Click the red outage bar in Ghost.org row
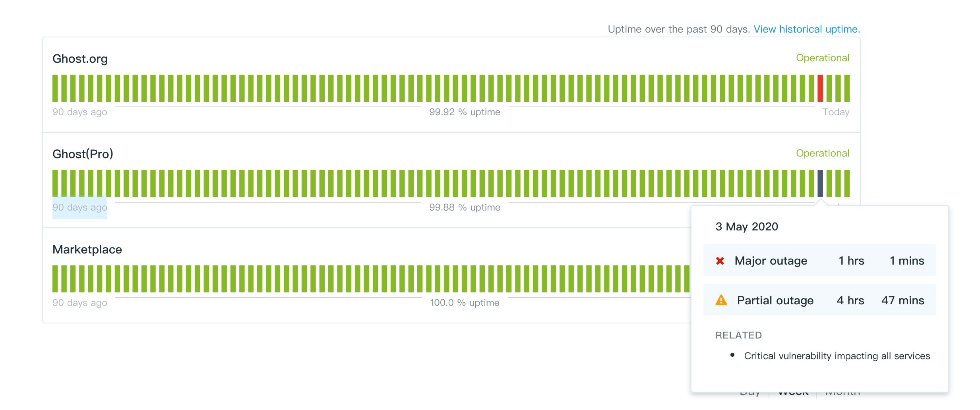 click(x=820, y=88)
